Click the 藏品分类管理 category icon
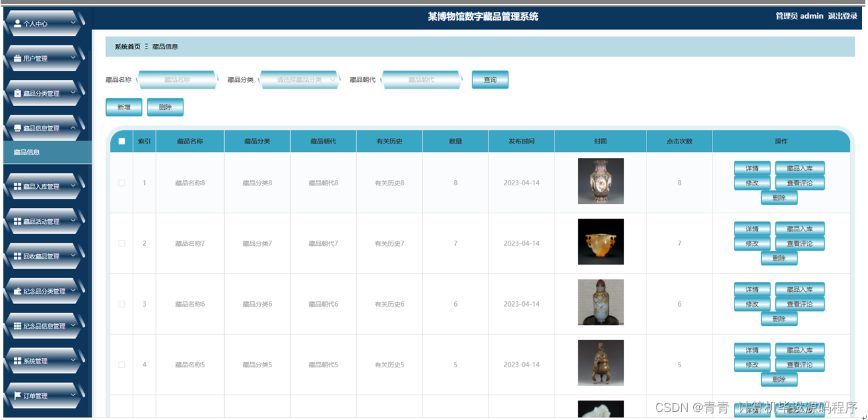Image resolution: width=868 pixels, height=420 pixels. 18,92
